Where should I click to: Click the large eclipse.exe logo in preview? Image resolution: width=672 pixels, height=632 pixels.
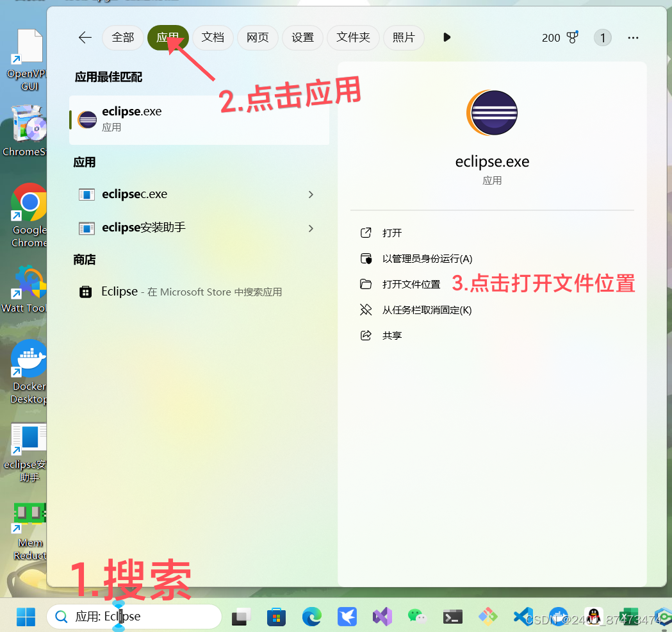tap(492, 113)
